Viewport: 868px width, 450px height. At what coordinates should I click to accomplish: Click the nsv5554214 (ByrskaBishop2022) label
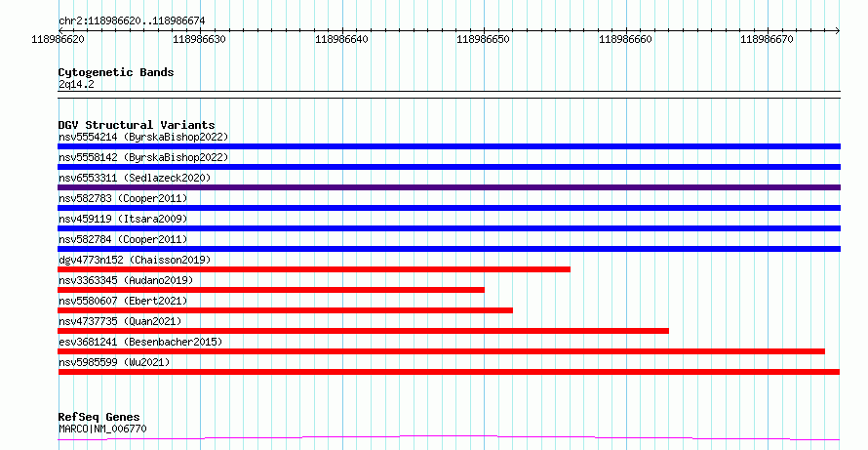coord(143,137)
